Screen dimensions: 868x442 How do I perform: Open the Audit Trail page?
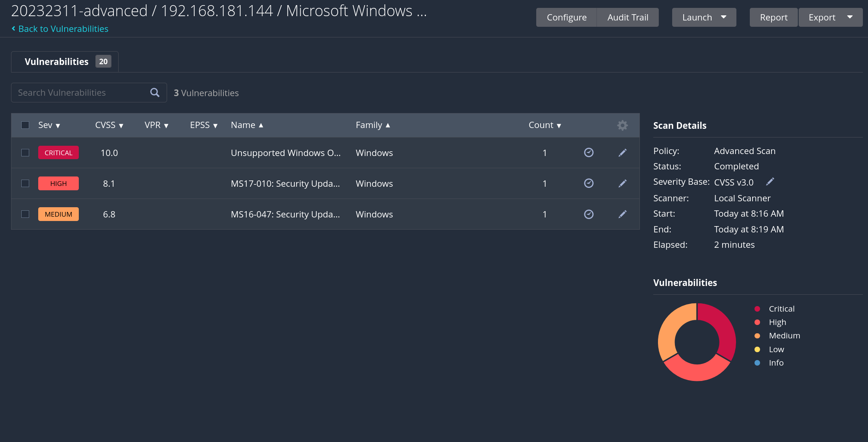(x=628, y=17)
